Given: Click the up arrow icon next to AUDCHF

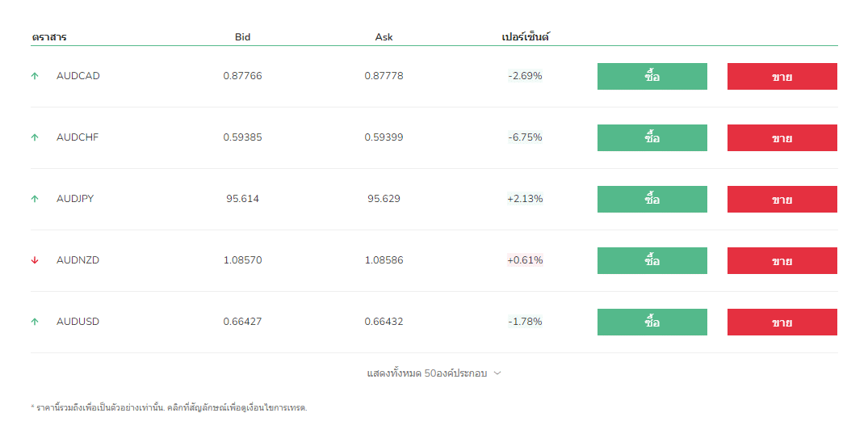Looking at the screenshot, I should tap(35, 137).
